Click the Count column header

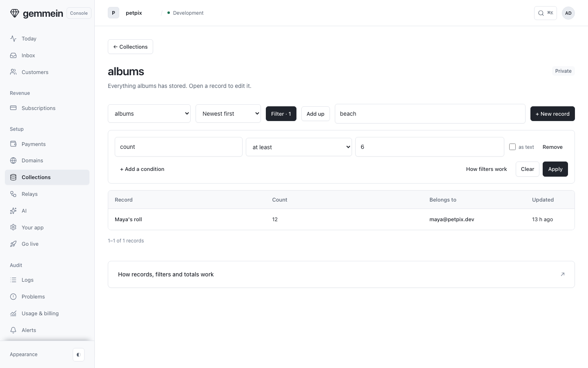click(x=280, y=200)
